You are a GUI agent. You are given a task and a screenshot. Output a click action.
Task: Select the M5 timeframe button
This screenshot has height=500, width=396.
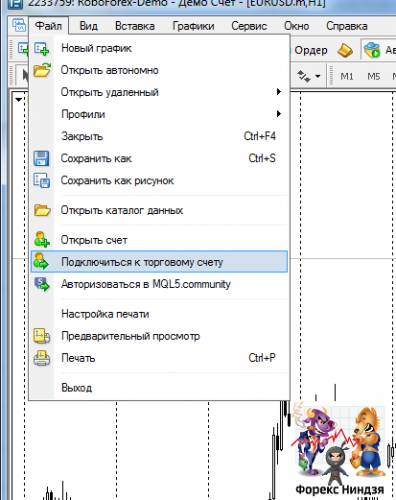pos(374,77)
